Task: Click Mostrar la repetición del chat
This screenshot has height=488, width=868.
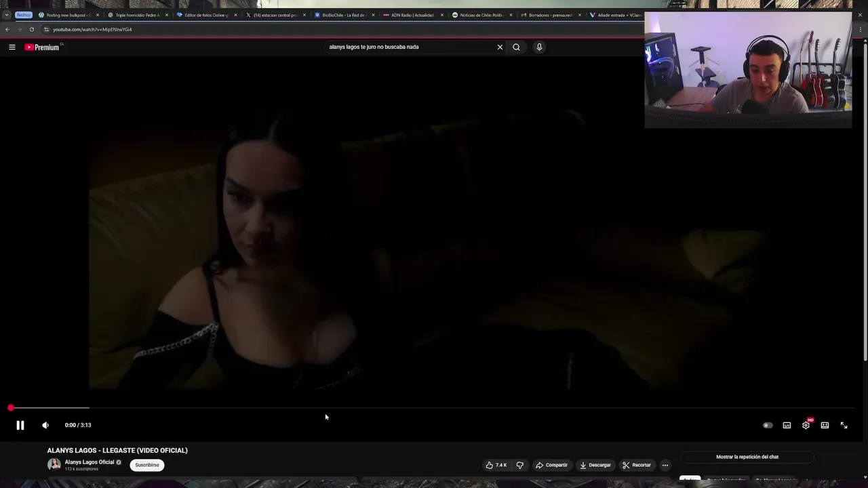Action: point(747,457)
